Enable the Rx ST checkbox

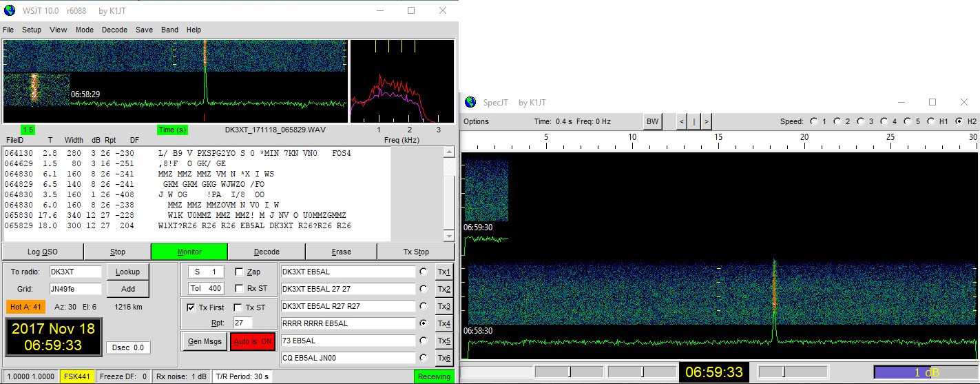tap(240, 288)
